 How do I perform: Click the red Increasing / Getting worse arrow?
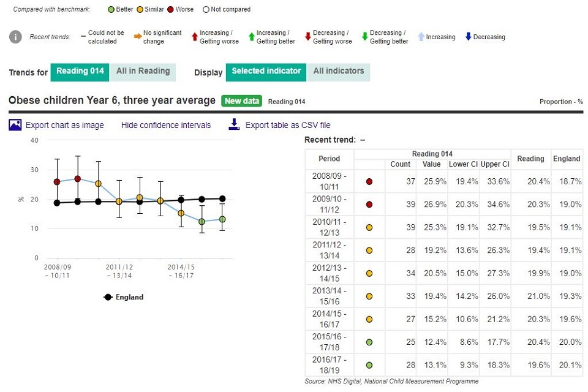(x=195, y=37)
